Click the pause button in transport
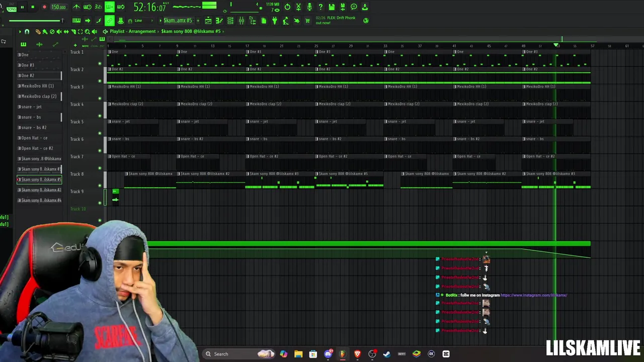The height and width of the screenshot is (362, 644). 22,7
